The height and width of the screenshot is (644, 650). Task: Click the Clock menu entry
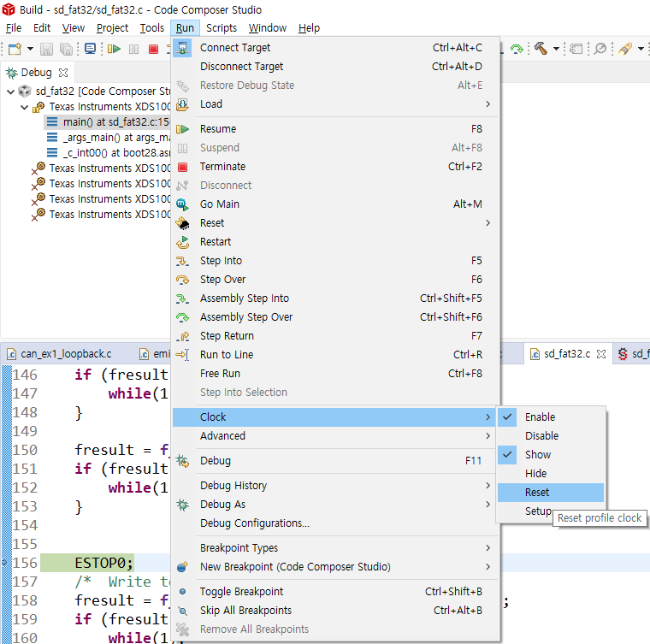click(x=334, y=417)
